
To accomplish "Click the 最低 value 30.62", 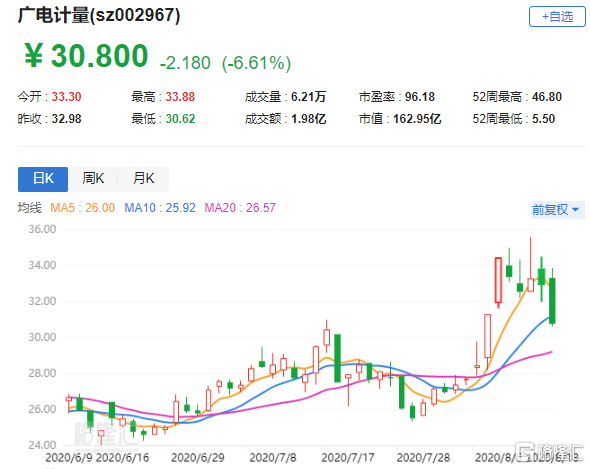I will (x=180, y=119).
